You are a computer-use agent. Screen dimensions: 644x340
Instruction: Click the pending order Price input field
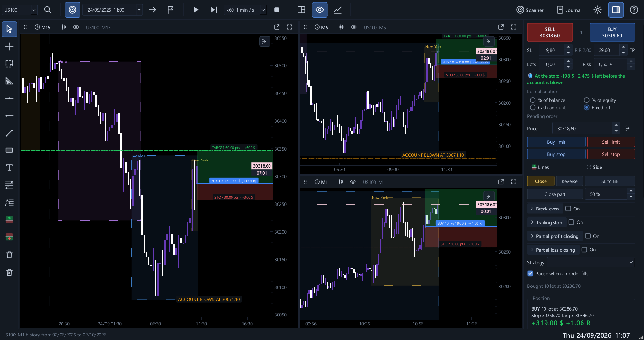click(x=582, y=128)
